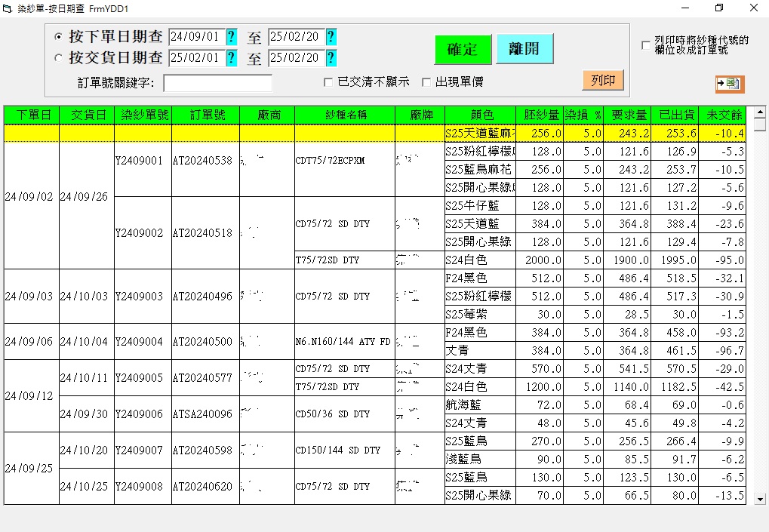Click order number AT20240598
This screenshot has height=532, width=769.
tap(206, 450)
